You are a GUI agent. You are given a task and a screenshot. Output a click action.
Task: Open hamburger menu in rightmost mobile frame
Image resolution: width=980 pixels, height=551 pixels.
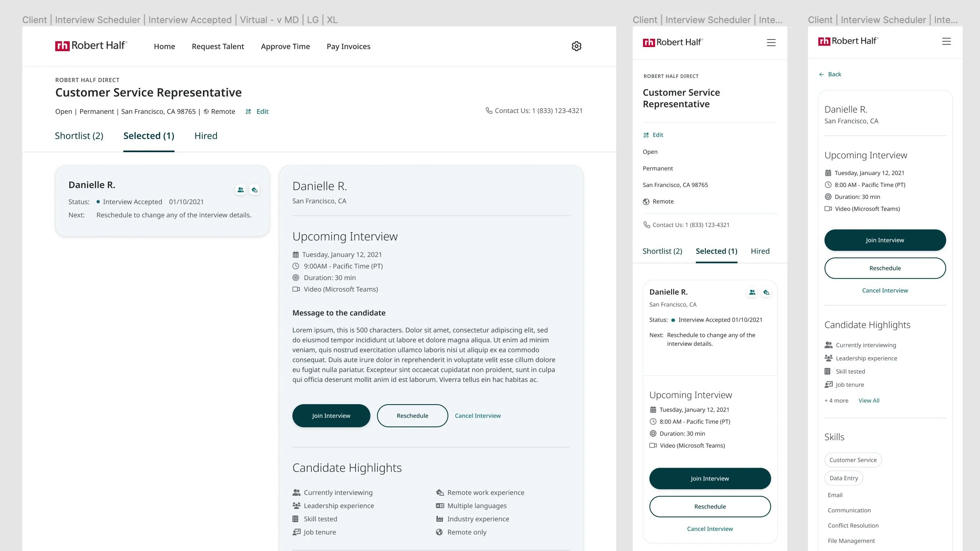pos(946,41)
